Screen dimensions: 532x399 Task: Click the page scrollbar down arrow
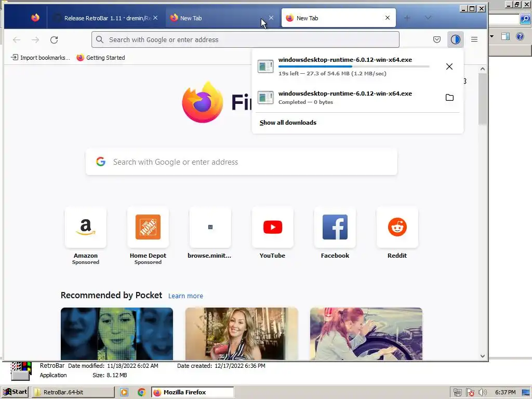coord(483,356)
